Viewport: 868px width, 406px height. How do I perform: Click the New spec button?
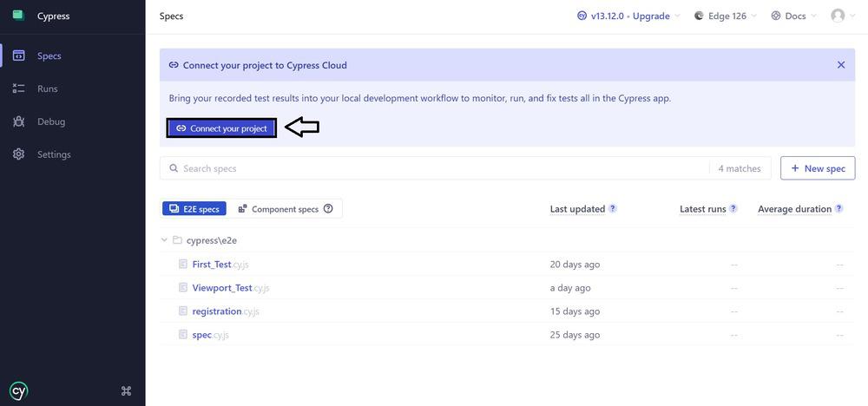click(818, 168)
